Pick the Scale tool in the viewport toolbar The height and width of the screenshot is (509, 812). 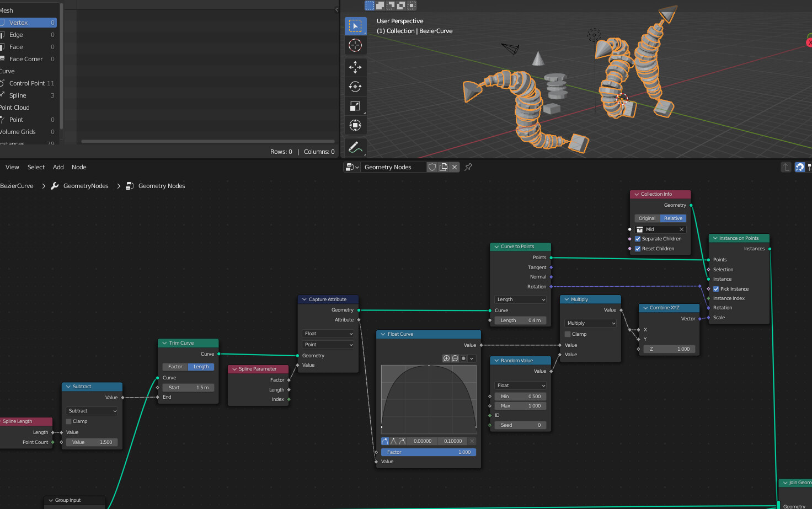point(355,106)
